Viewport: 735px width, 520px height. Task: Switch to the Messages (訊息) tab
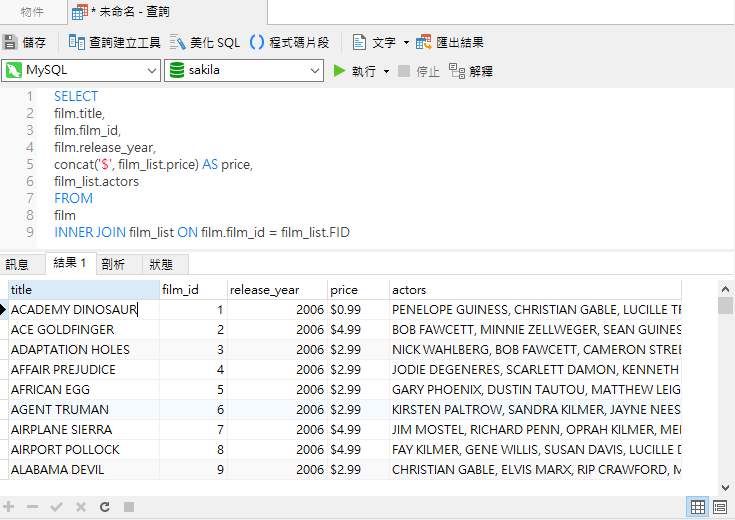click(18, 264)
